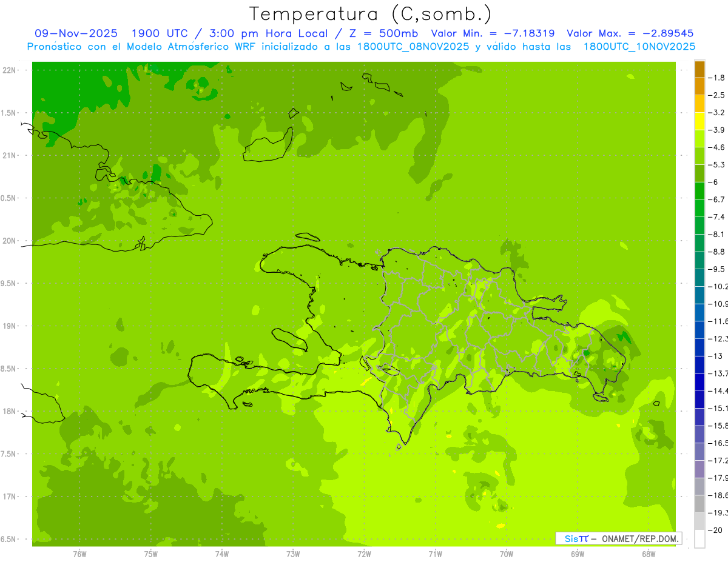Click the "-20" colorbar label
Viewport: 728px width, 562px height.
715,530
